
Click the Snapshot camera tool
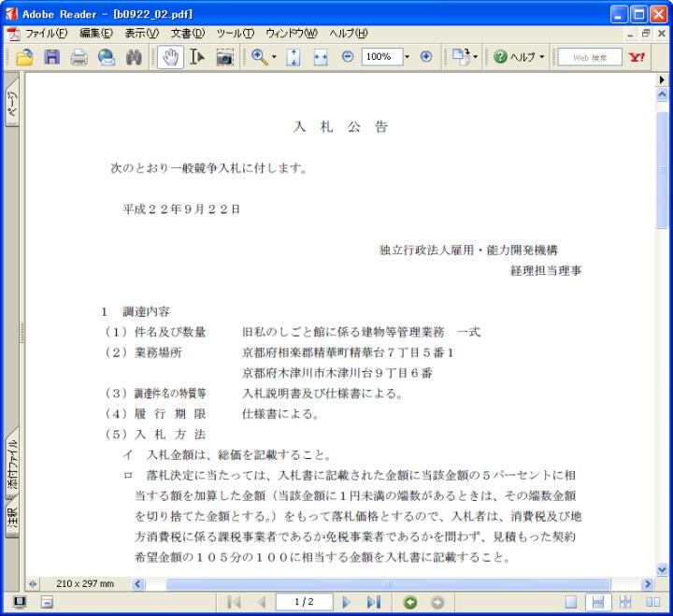pos(225,57)
